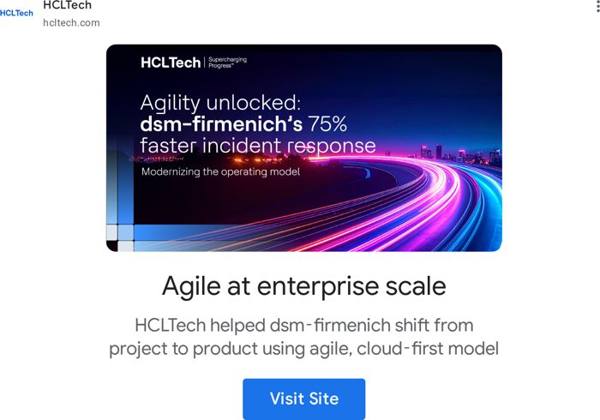
Task: Click the HCLTech advertiser name
Action: tap(67, 5)
